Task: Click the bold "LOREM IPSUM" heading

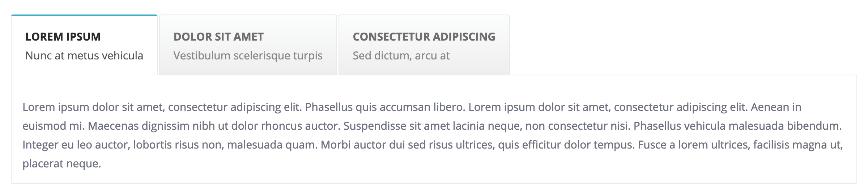Action: click(x=63, y=37)
